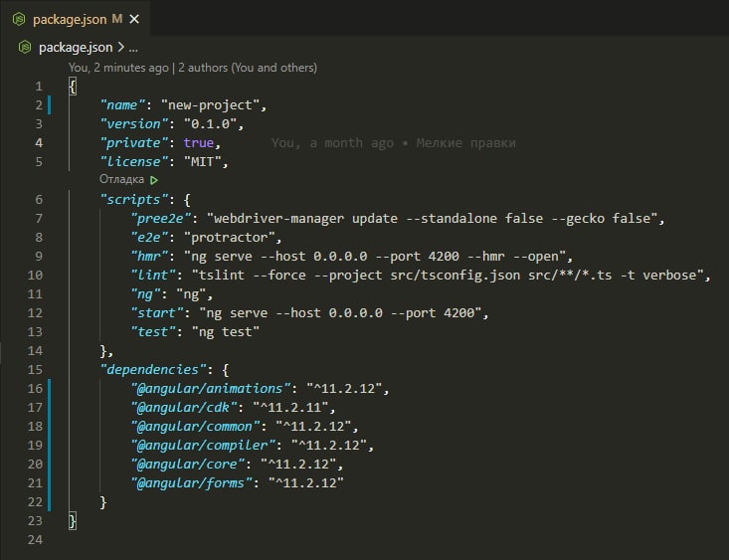Click the "pree2e" script key
The height and width of the screenshot is (560, 729).
tap(161, 219)
